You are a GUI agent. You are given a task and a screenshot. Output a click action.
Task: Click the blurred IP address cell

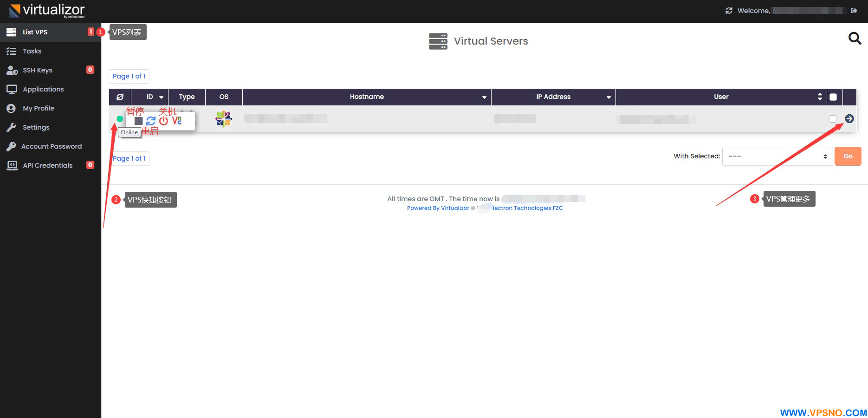point(515,118)
